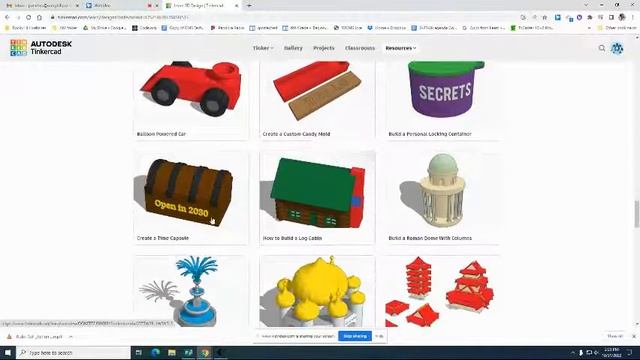Open the Classrooms page
The width and height of the screenshot is (640, 360).
360,48
